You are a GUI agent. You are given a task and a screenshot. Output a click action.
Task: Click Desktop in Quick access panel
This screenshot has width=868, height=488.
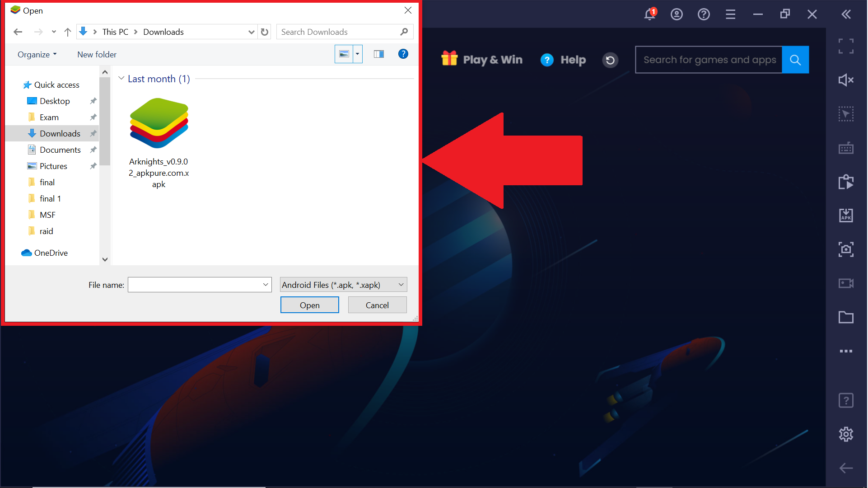[54, 101]
